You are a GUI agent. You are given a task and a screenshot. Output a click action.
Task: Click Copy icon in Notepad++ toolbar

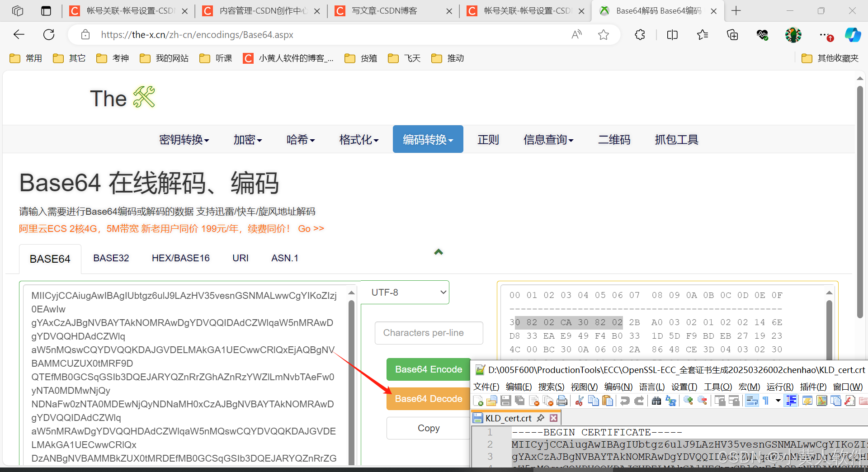[x=593, y=401]
